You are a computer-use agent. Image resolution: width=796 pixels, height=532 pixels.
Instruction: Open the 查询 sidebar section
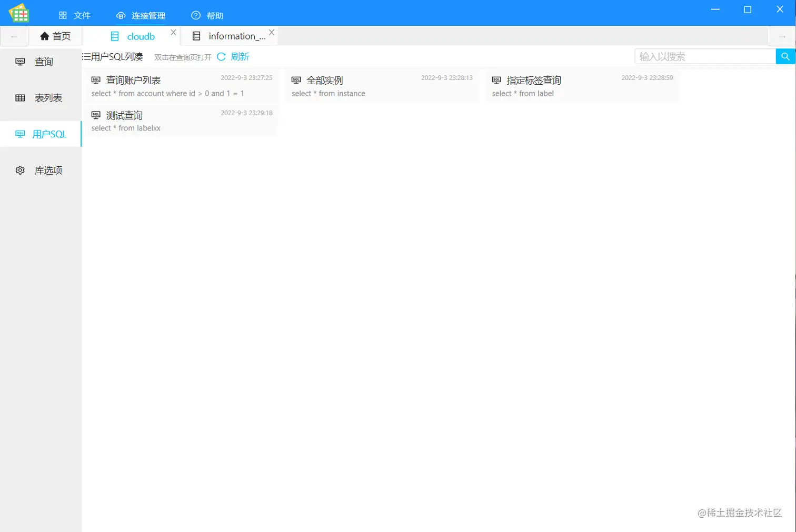coord(41,62)
